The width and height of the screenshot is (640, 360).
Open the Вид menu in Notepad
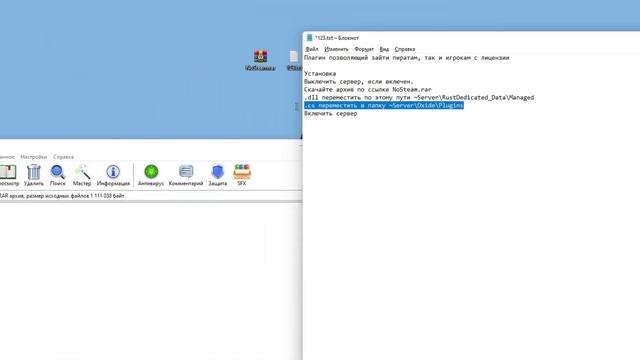pyautogui.click(x=384, y=49)
